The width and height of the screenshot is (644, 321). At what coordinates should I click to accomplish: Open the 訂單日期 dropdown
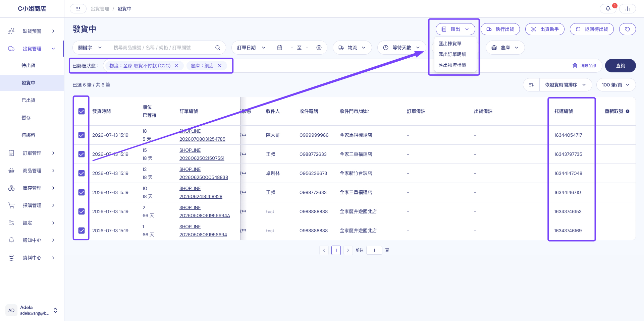pyautogui.click(x=251, y=48)
